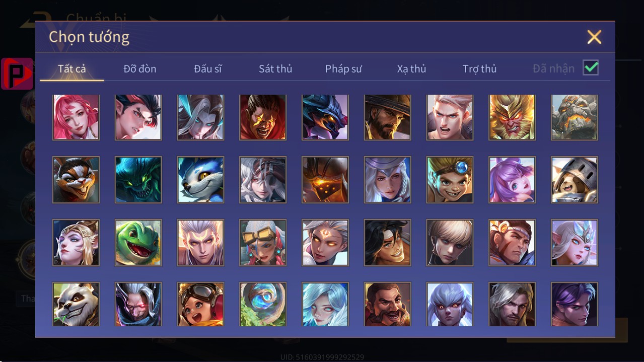Toggle the Đã nhận checkbox
The width and height of the screenshot is (644, 362).
(591, 67)
